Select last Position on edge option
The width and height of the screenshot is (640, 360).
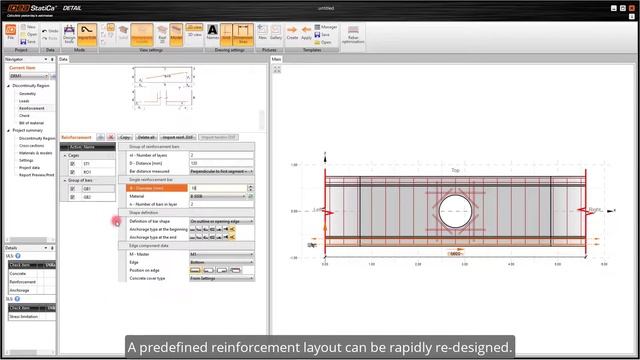(236, 270)
